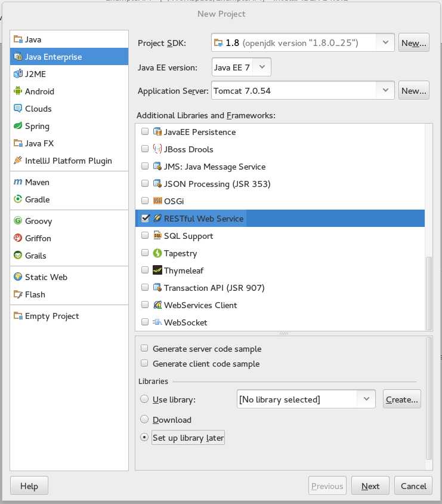Click the frameworks list vertical scrollbar

point(428,293)
